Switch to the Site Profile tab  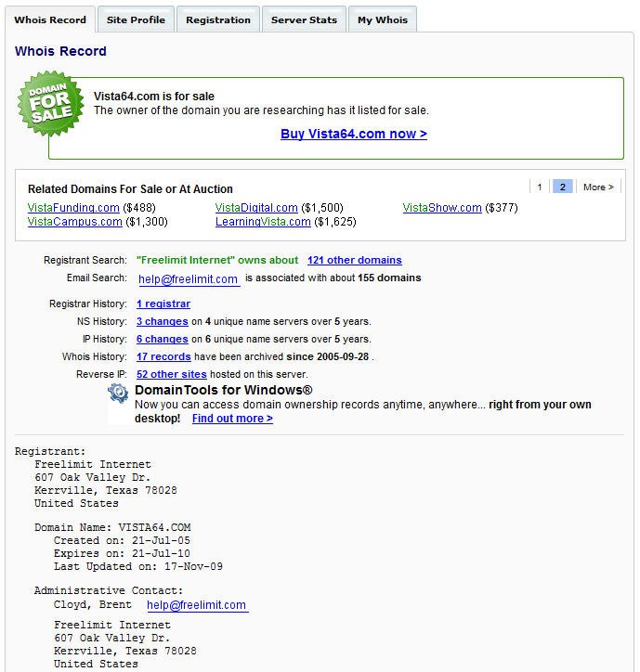[136, 20]
